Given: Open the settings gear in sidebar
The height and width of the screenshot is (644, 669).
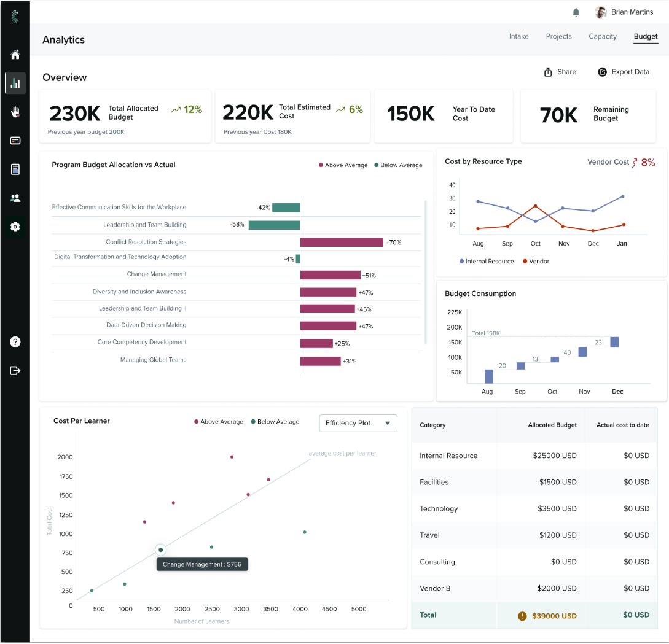Looking at the screenshot, I should pyautogui.click(x=15, y=227).
